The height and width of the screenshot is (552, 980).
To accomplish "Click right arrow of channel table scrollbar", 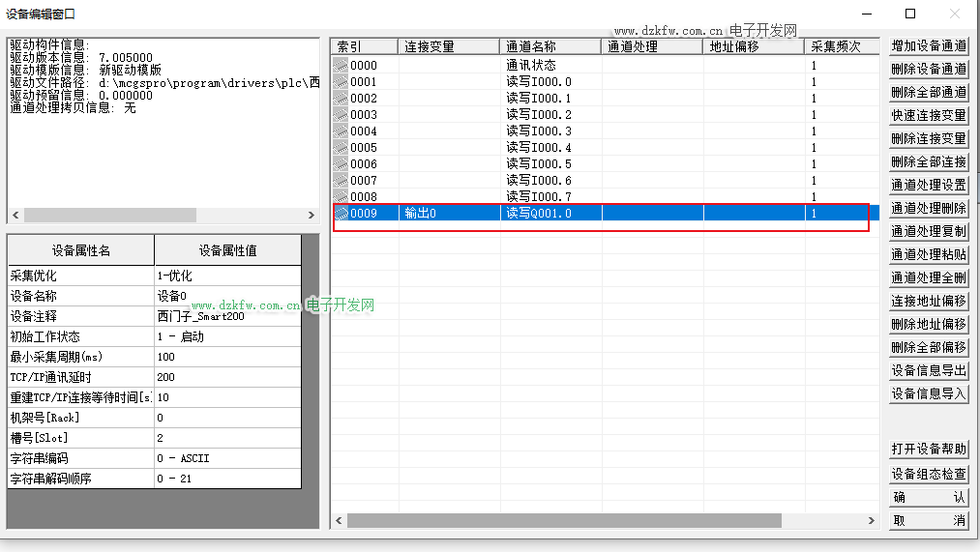I will tap(874, 520).
